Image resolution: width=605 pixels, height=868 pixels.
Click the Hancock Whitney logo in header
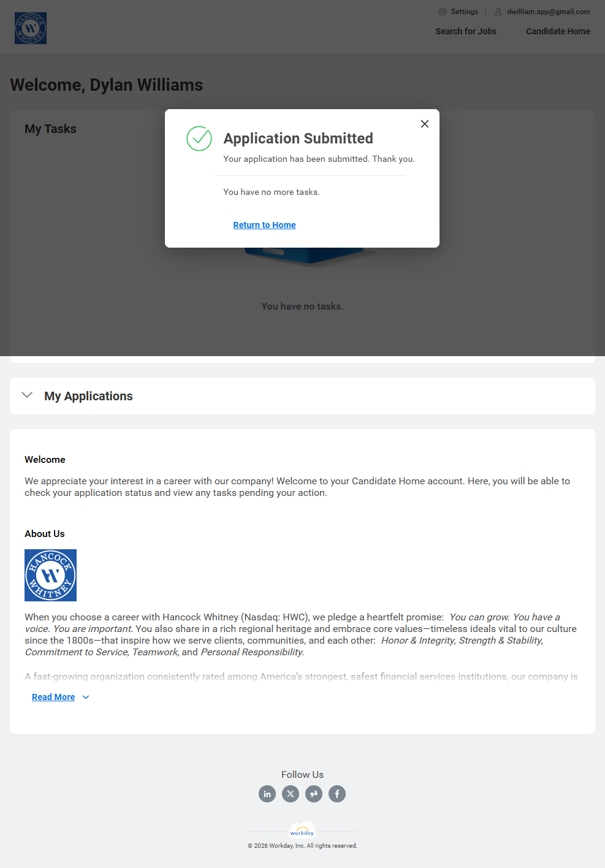point(31,28)
